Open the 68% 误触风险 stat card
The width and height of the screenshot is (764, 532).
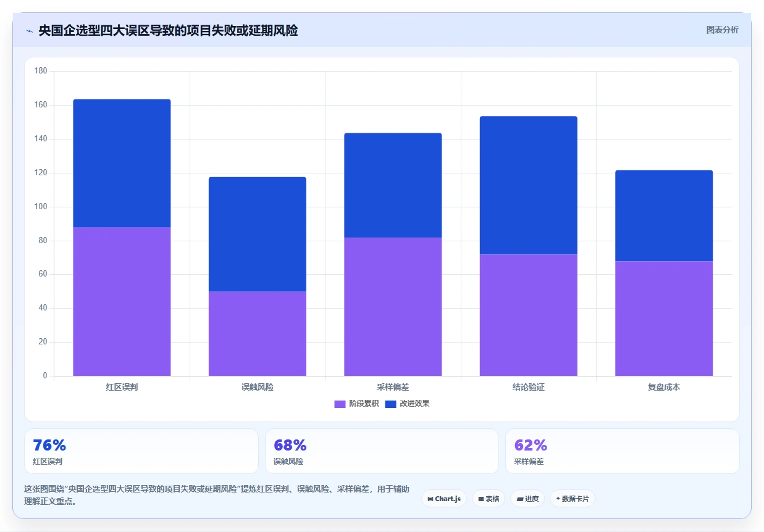tap(382, 451)
